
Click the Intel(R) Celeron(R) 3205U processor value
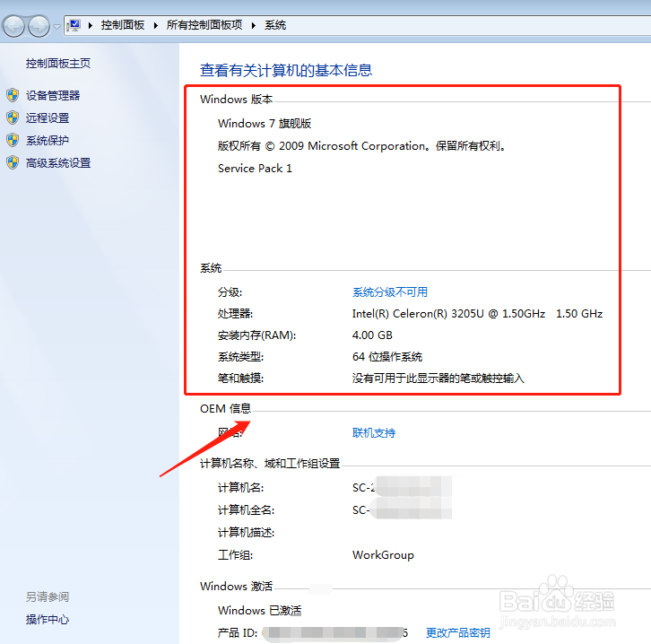pos(477,314)
